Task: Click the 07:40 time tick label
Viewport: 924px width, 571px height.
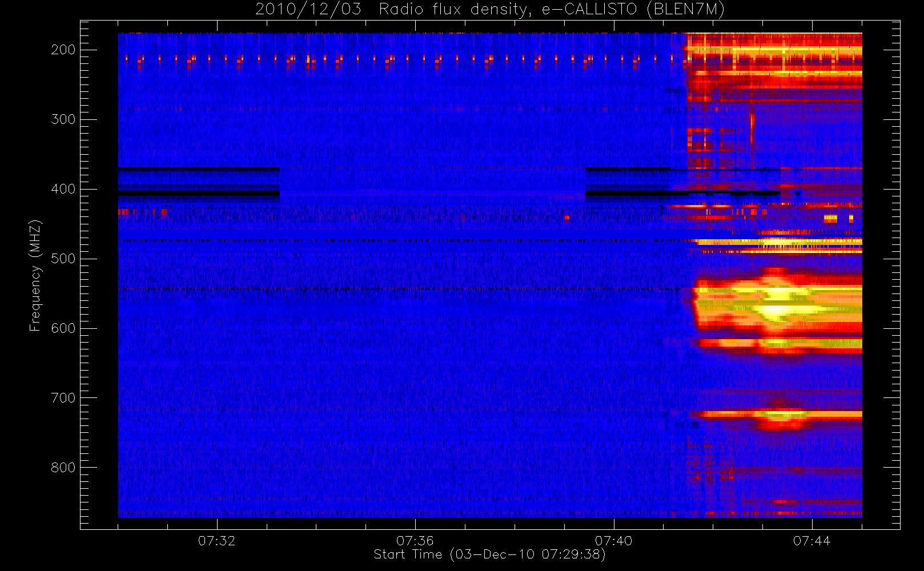Action: [x=613, y=541]
